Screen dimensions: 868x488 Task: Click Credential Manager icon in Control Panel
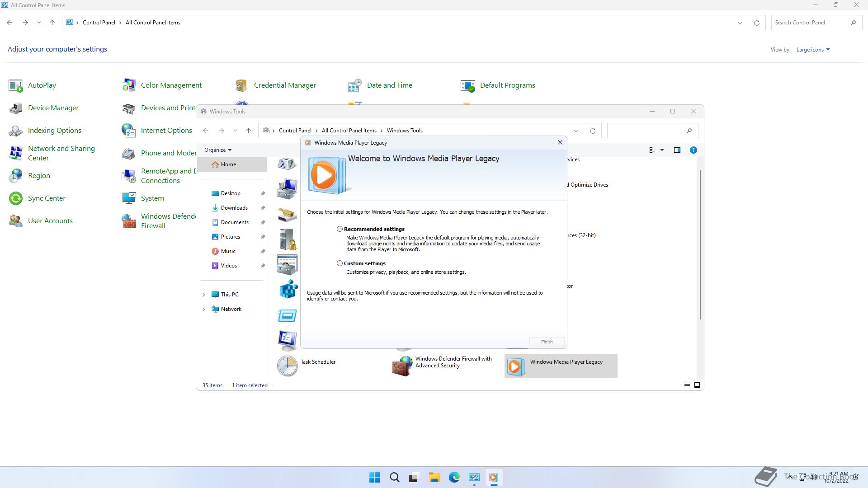241,85
